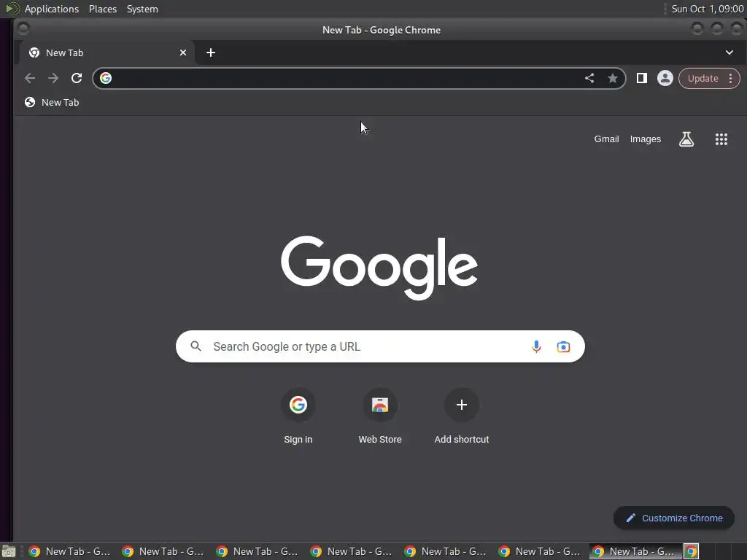747x560 pixels.
Task: Open the Applications menu
Action: click(52, 9)
